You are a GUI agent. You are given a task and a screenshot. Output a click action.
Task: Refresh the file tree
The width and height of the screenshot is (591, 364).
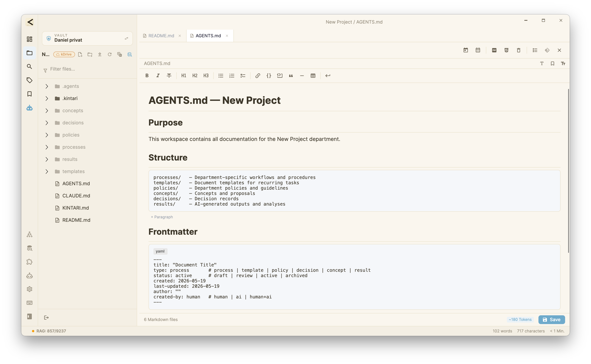[110, 54]
